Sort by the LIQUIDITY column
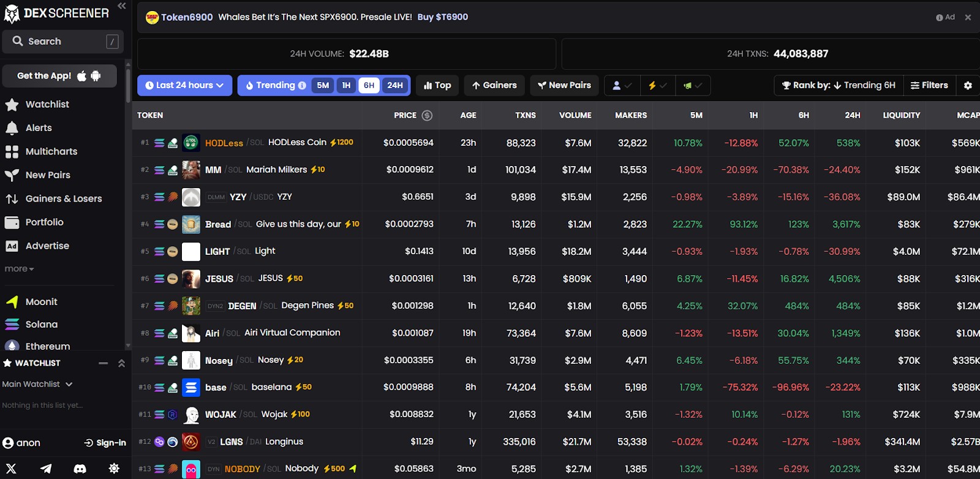980x479 pixels. pos(901,115)
